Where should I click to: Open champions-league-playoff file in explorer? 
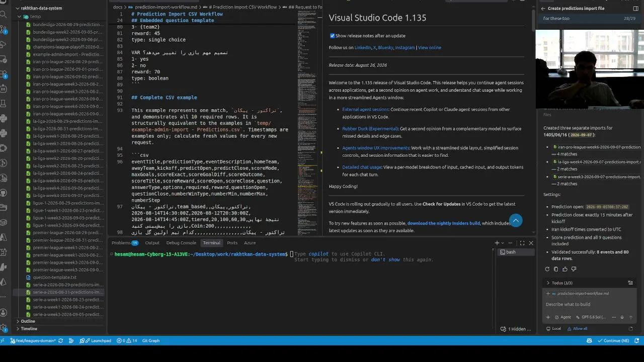[x=64, y=47]
